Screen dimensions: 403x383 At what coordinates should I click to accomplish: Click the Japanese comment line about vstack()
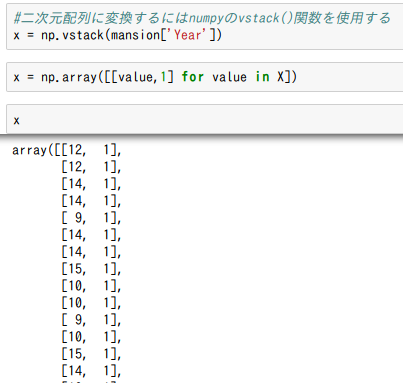click(202, 18)
